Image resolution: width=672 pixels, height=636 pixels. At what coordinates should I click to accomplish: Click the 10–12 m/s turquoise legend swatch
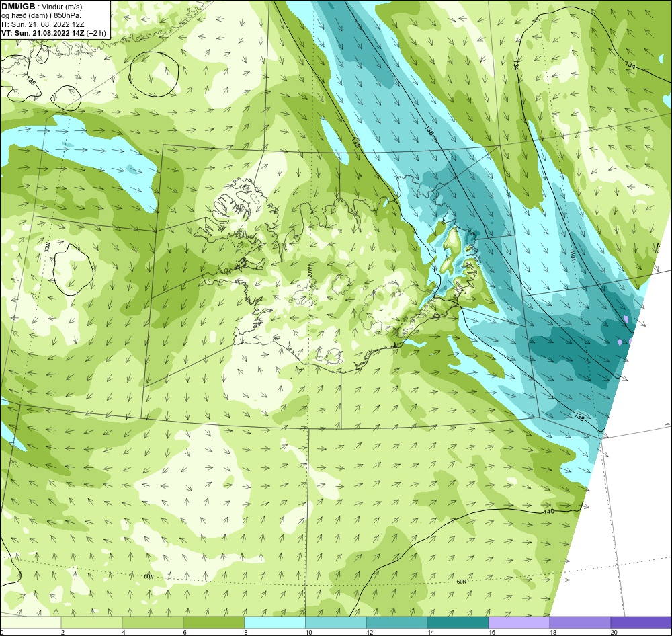coord(335,623)
